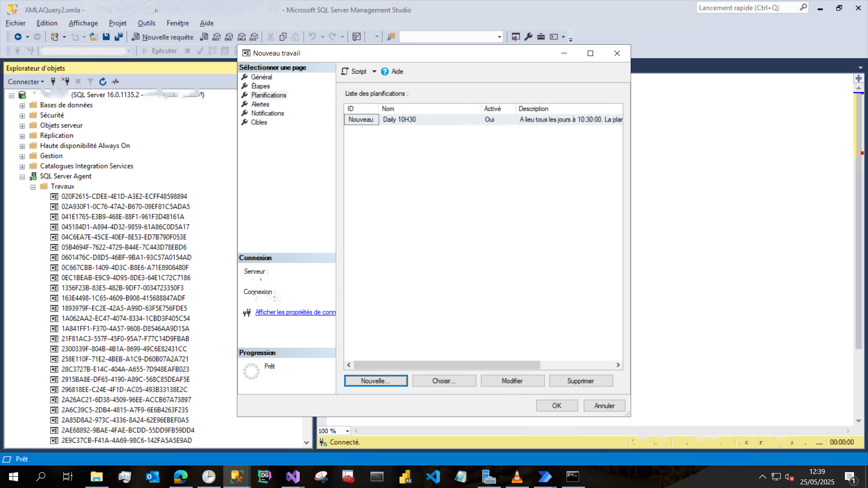Screen dimensions: 868x488
Task: Select the Cibles page
Action: click(259, 122)
